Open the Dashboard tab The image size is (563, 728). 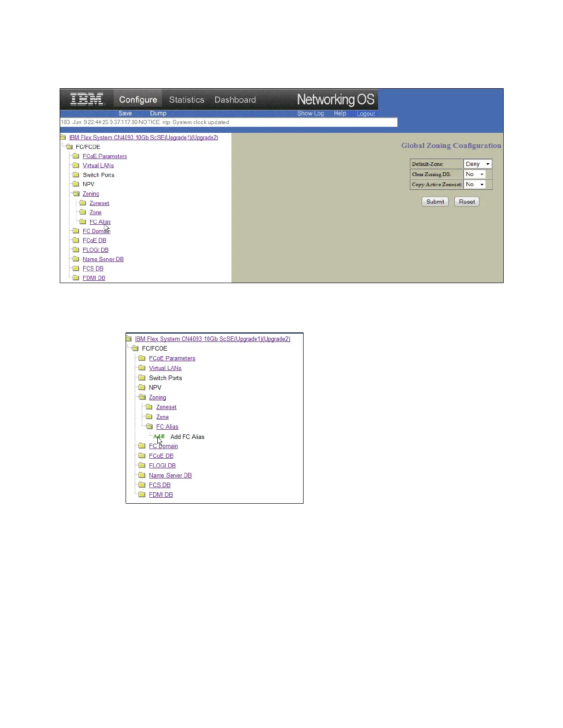coord(235,100)
